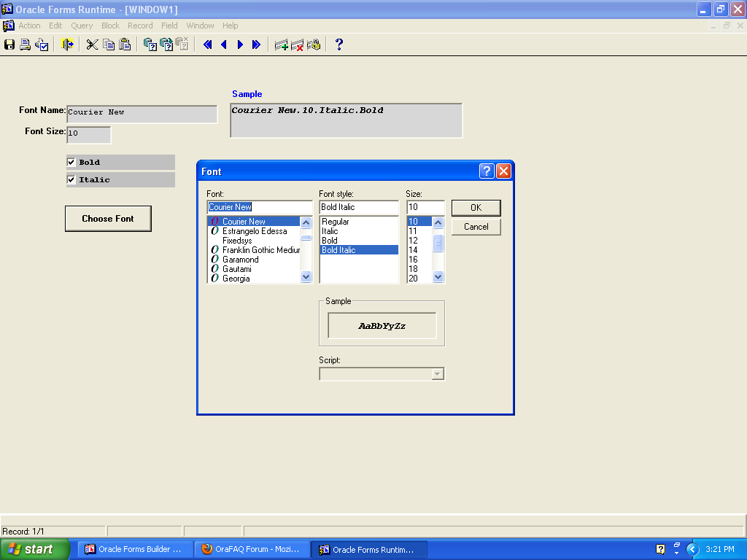Click Cancel in the Font dialog

476,227
